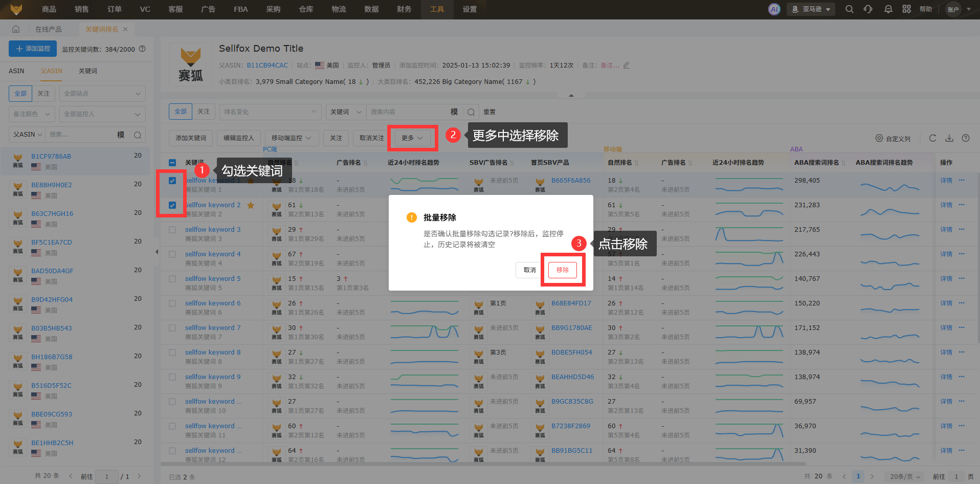
Task: Focus the 搜索内容 input field
Action: click(x=407, y=112)
